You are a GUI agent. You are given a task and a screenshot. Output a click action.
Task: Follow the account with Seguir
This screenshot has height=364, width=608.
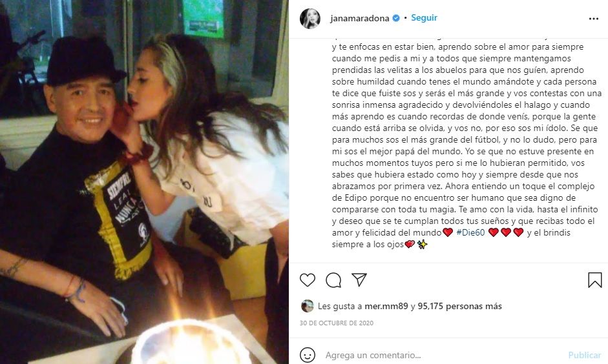[x=424, y=18]
